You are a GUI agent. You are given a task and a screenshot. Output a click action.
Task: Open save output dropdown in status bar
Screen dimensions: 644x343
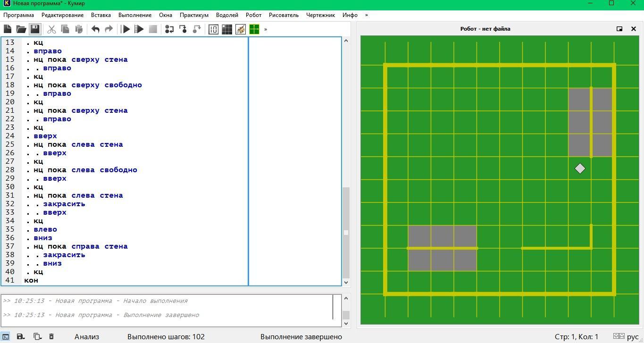tap(21, 336)
